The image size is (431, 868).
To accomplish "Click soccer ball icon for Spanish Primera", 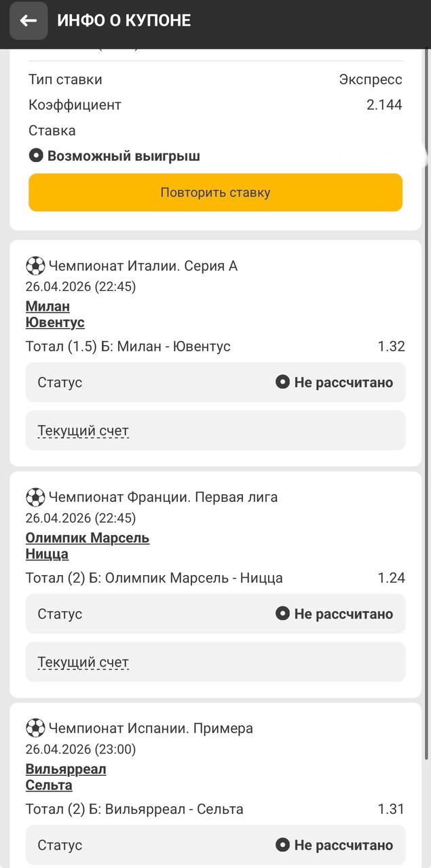I will coord(35,728).
